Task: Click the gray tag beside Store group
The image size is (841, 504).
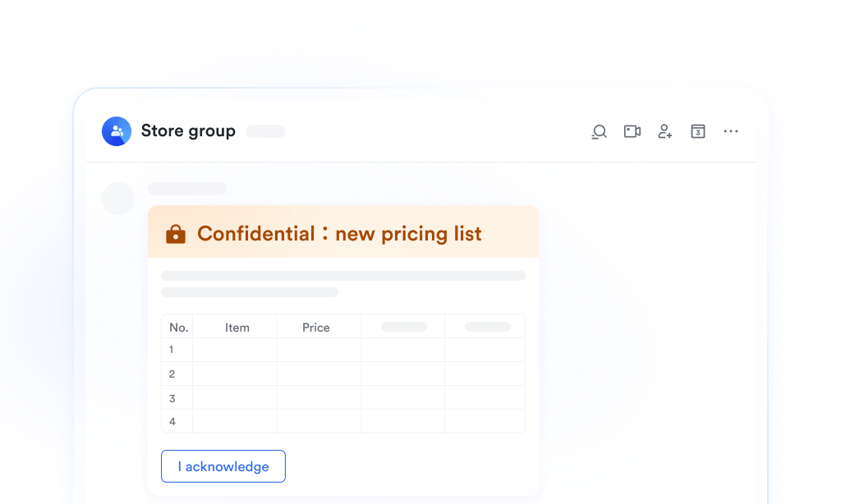Action: [265, 131]
